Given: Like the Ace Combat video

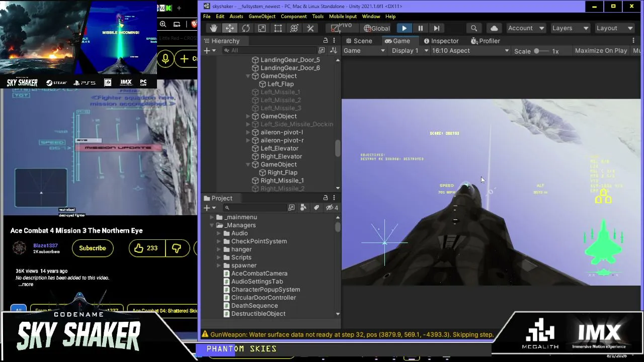Looking at the screenshot, I should point(146,248).
